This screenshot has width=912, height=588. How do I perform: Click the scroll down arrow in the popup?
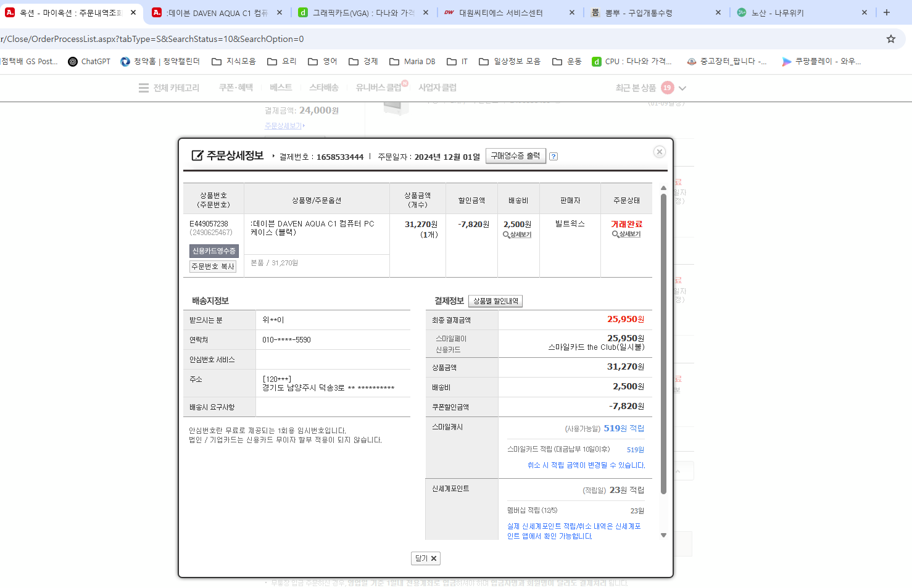pos(663,535)
